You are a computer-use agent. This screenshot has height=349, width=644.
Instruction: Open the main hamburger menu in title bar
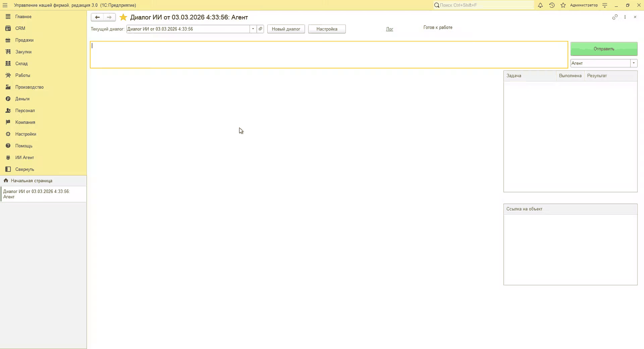point(5,5)
